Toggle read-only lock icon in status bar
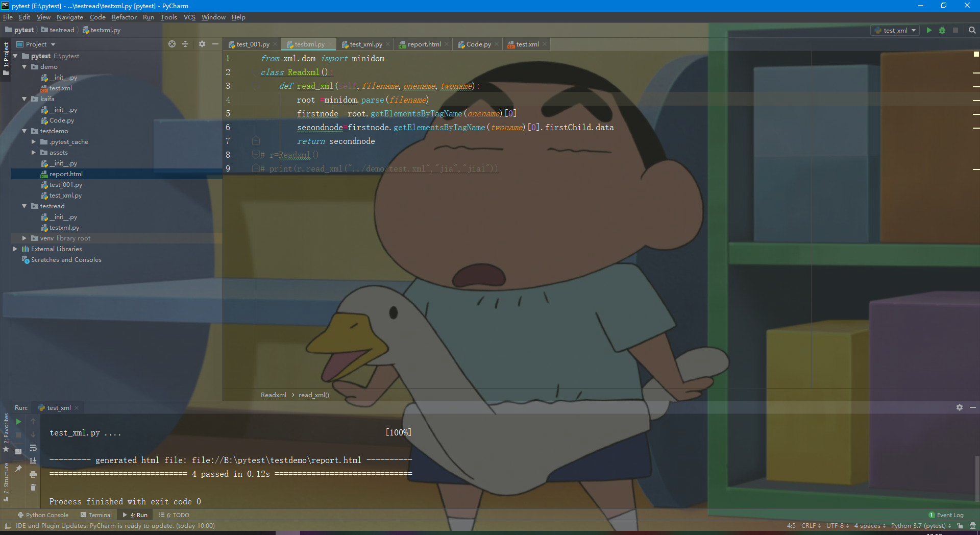The width and height of the screenshot is (980, 535). point(960,525)
